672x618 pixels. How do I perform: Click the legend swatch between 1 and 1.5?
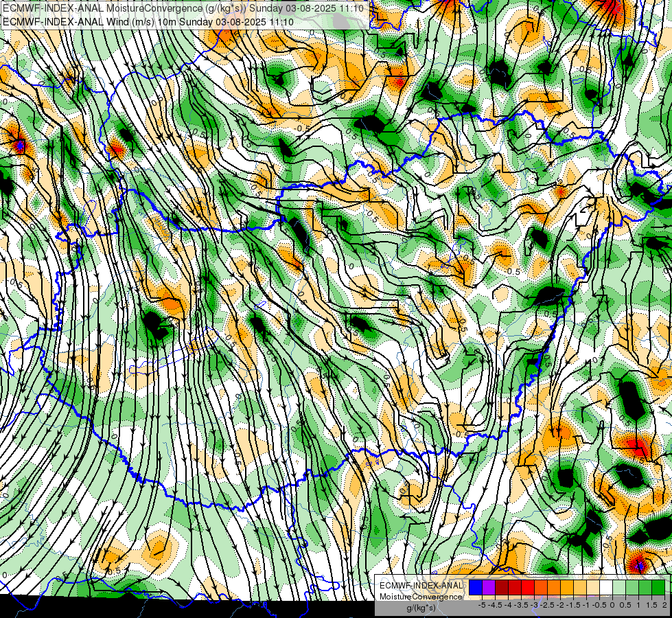click(x=645, y=588)
